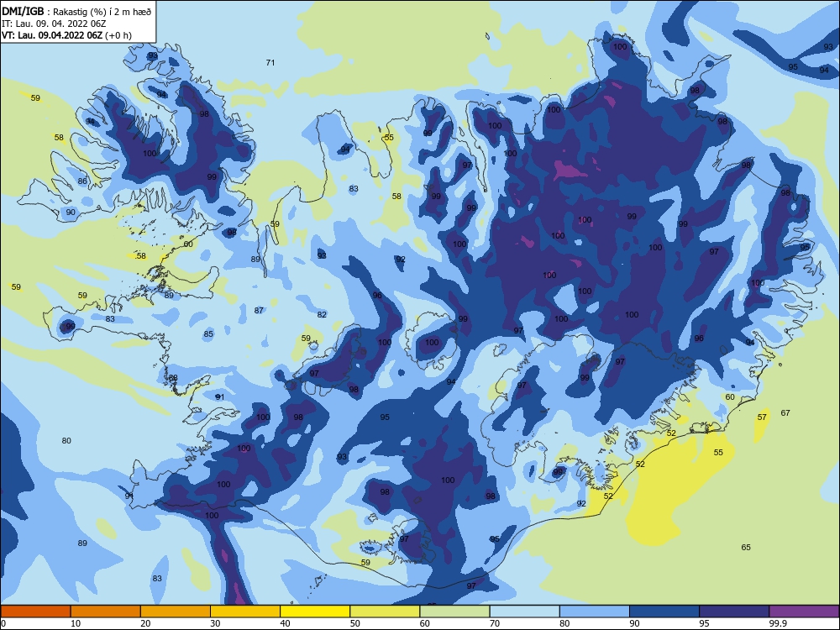Click the '99.9' legend scale label
The width and height of the screenshot is (840, 630).
777,623
